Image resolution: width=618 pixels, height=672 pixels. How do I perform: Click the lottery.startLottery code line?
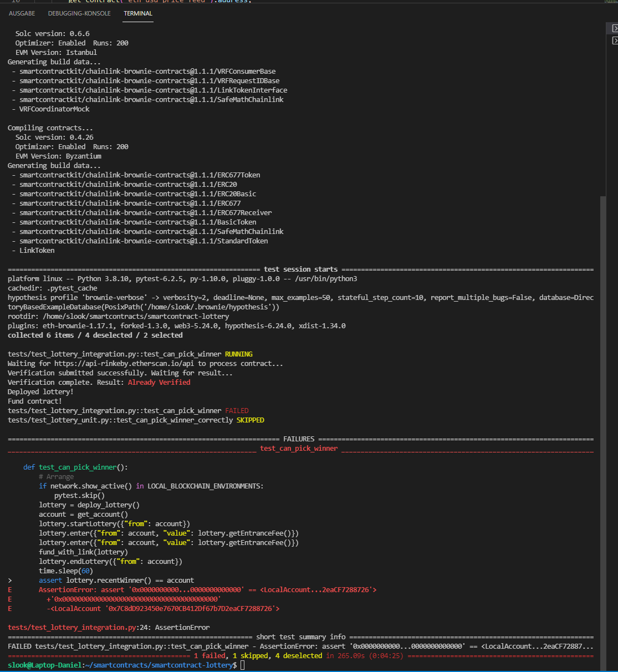click(115, 524)
